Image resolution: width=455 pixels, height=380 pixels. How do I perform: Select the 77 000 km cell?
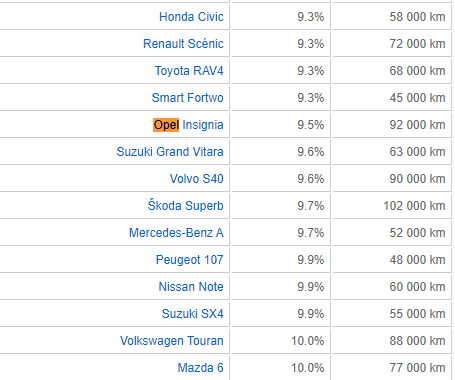click(x=392, y=368)
